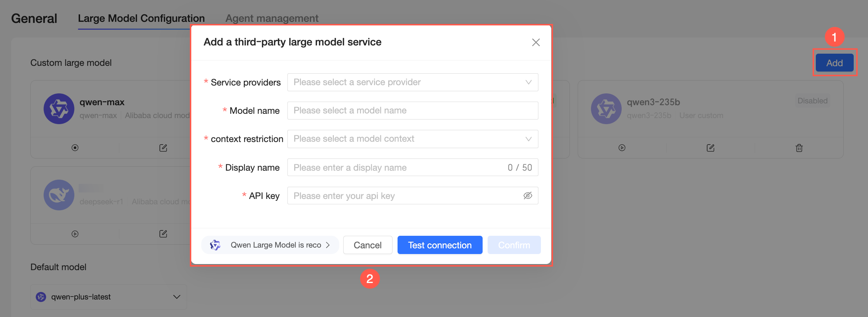Screen dimensions: 868x317
Task: Open the Service providers dropdown
Action: [x=413, y=82]
